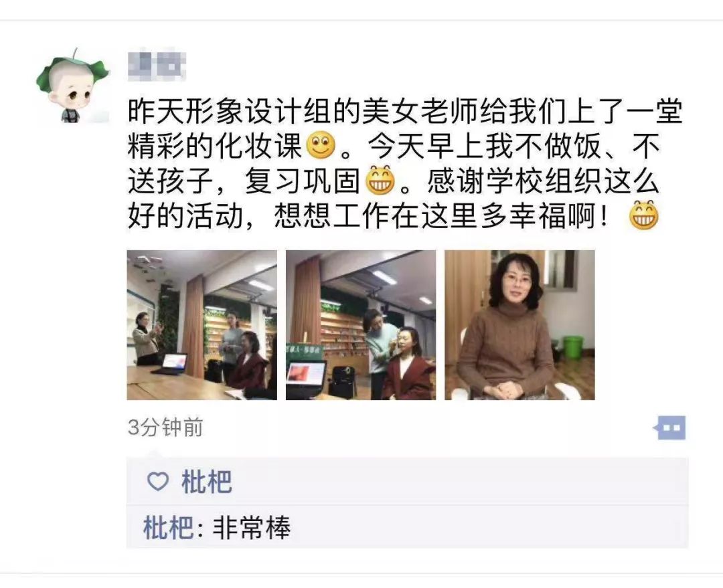Viewport: 723px width, 588px height.
Task: Tap the laptop screen in second photo
Action: tap(306, 373)
